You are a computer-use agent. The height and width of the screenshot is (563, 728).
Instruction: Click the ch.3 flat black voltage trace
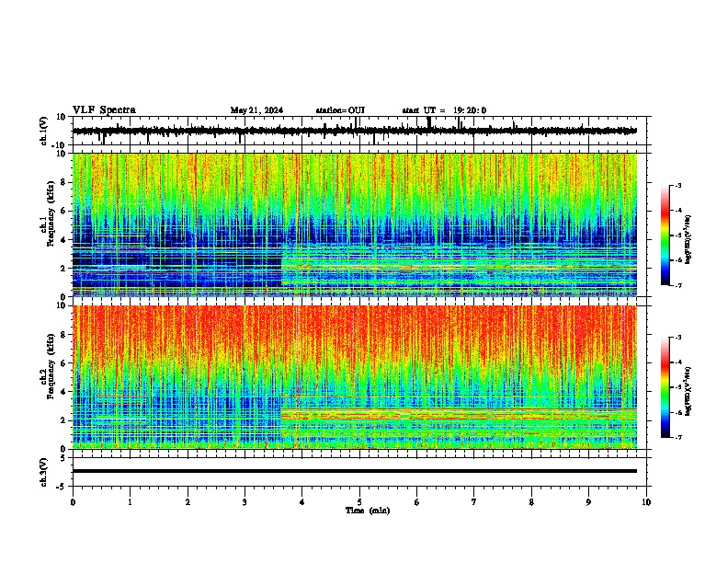(354, 471)
